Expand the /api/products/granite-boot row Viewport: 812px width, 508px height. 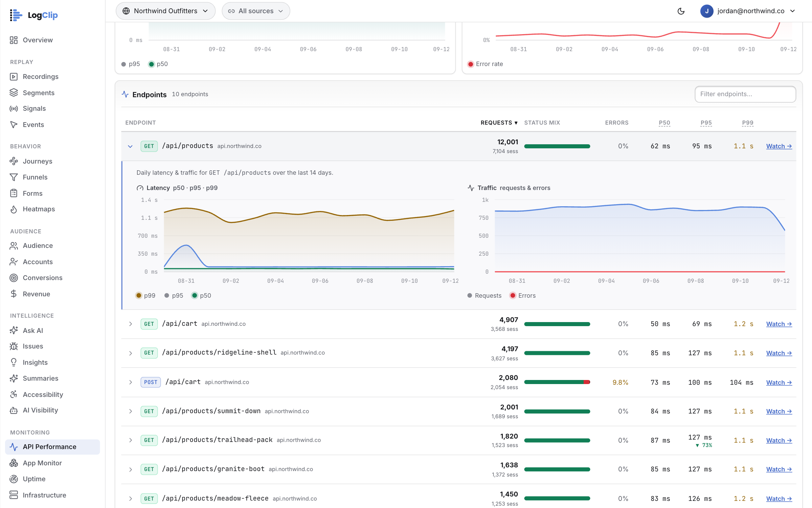click(x=130, y=469)
